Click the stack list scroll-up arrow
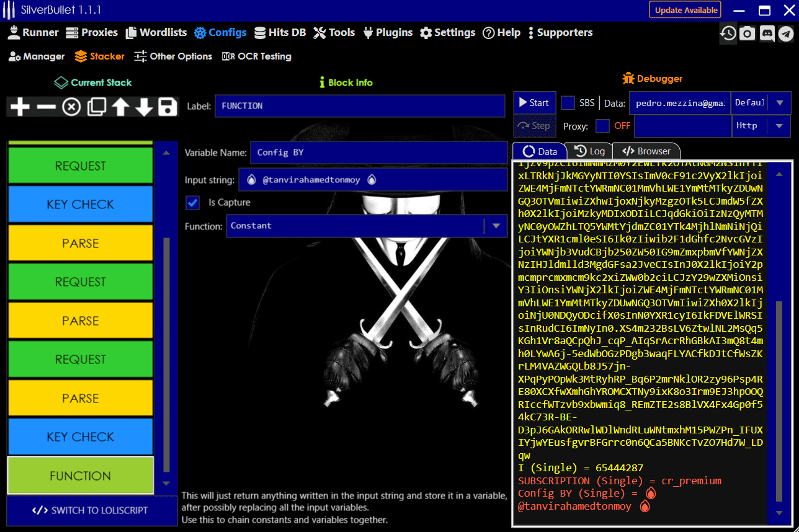Image resolution: width=799 pixels, height=532 pixels. (166, 153)
